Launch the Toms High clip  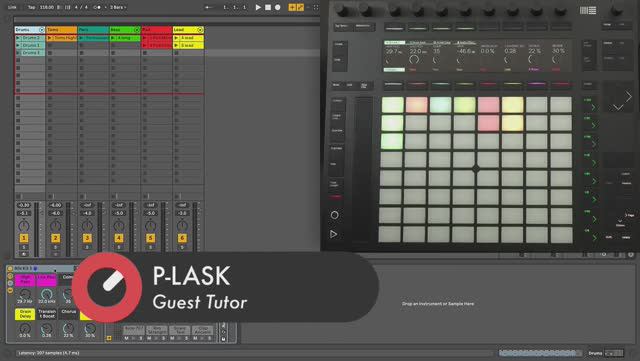coord(50,38)
